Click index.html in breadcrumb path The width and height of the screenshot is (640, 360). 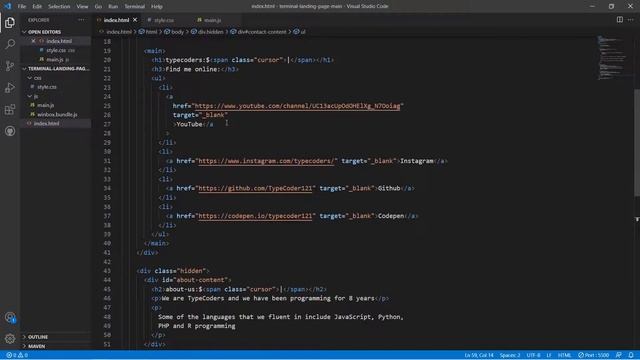(x=116, y=32)
